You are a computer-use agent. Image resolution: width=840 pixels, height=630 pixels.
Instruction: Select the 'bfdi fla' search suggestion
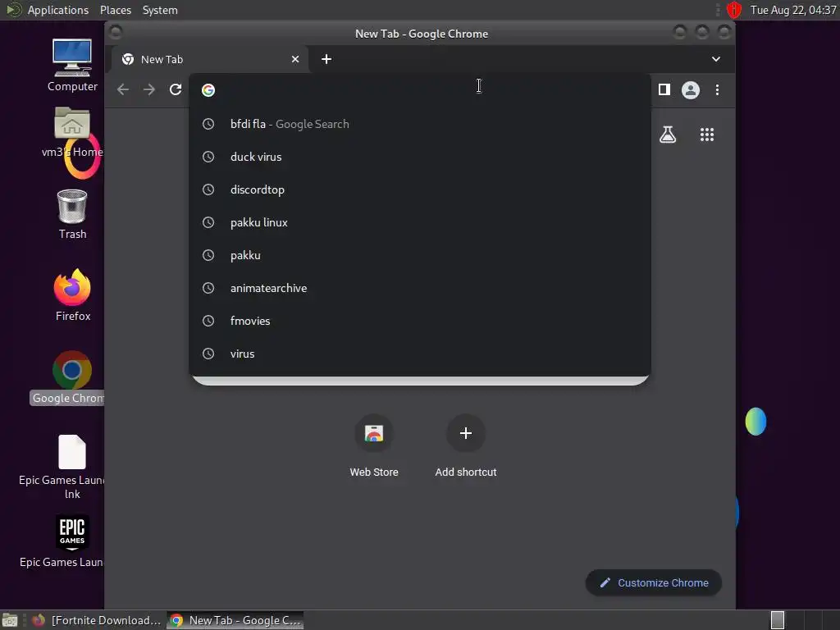click(x=420, y=124)
